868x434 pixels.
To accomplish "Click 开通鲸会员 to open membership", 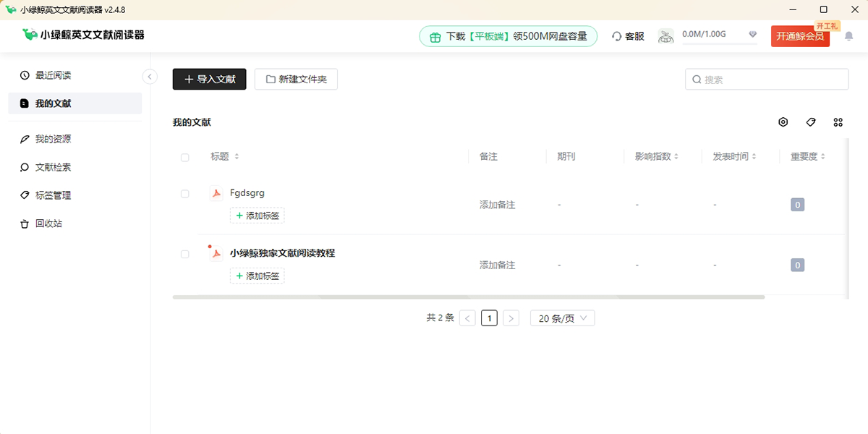I will (800, 35).
